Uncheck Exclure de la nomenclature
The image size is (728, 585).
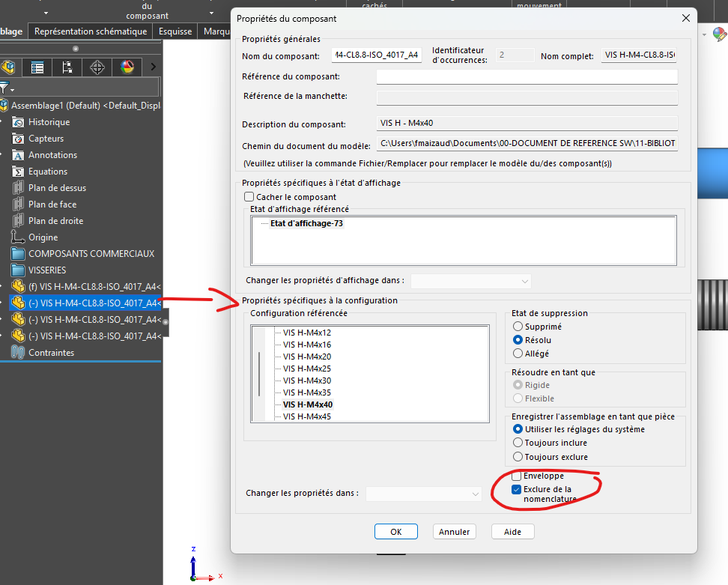tap(516, 490)
